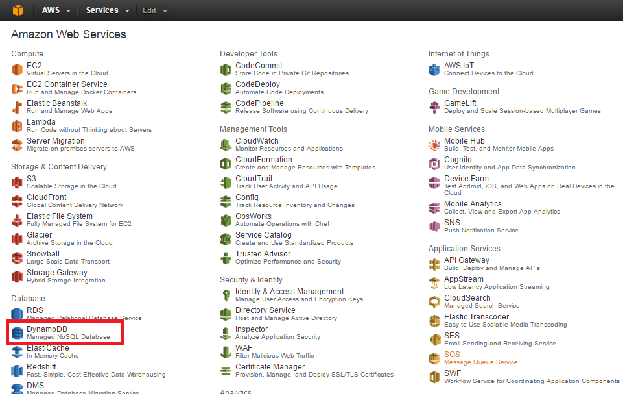The image size is (623, 394).
Task: Click the Elastic Beanstalk icon
Action: (x=17, y=107)
